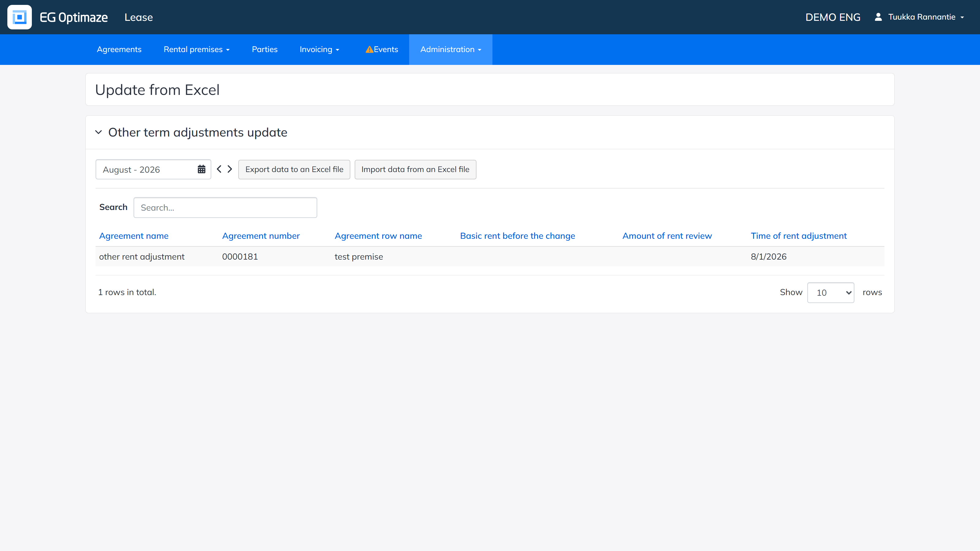Open the Events tab
Image resolution: width=980 pixels, height=551 pixels.
coord(382,49)
